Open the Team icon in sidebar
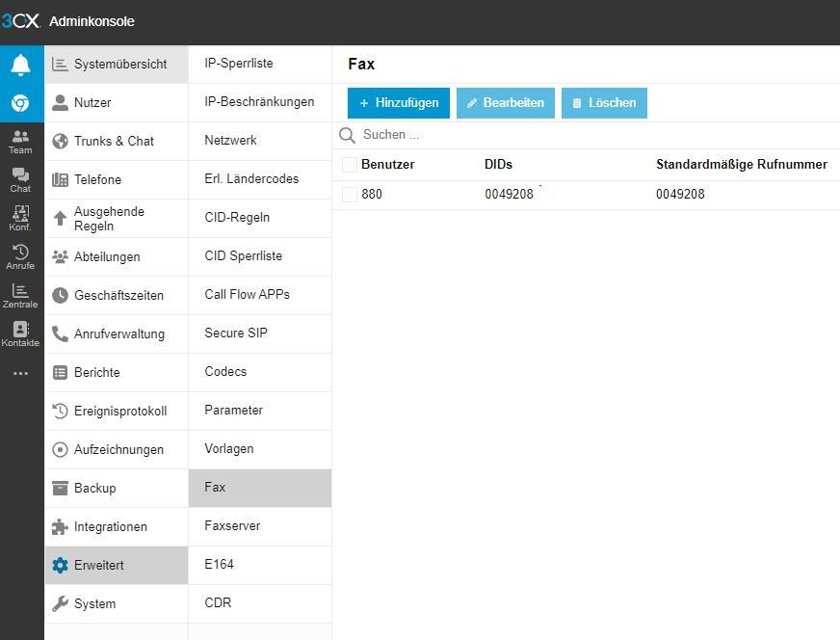Viewport: 840px width, 640px height. coord(20,142)
